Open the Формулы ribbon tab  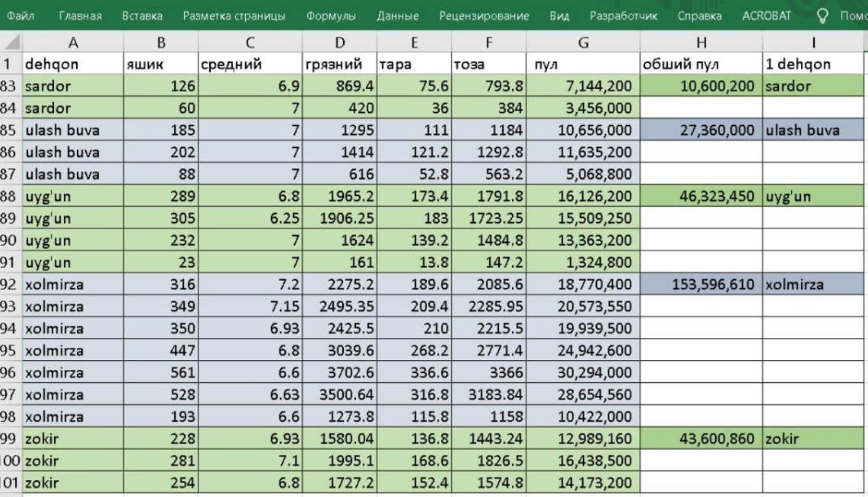(331, 15)
